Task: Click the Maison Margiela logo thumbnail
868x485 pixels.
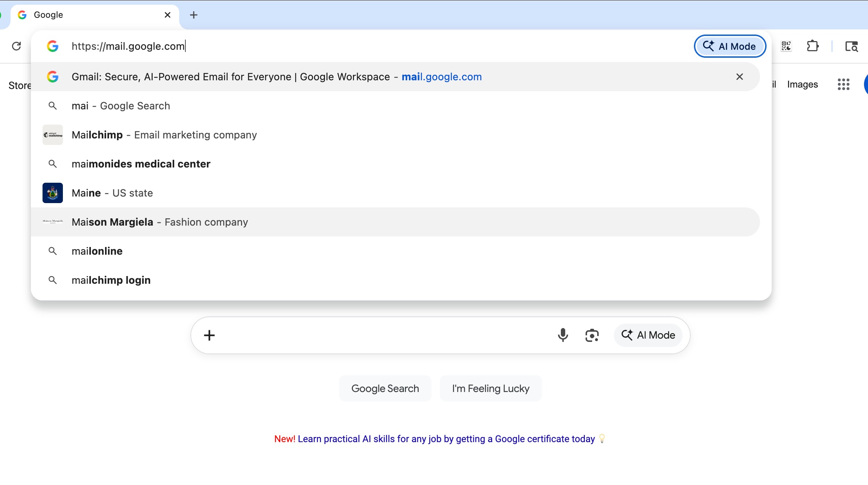Action: click(53, 221)
